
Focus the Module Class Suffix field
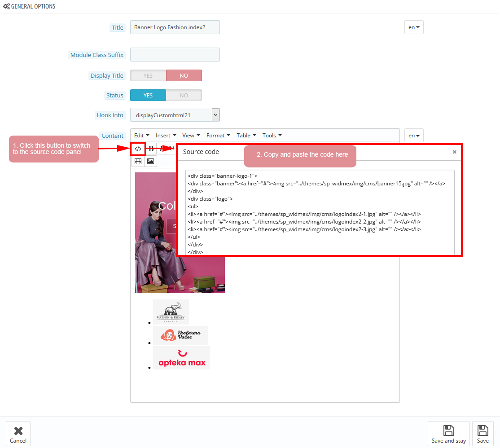[175, 54]
